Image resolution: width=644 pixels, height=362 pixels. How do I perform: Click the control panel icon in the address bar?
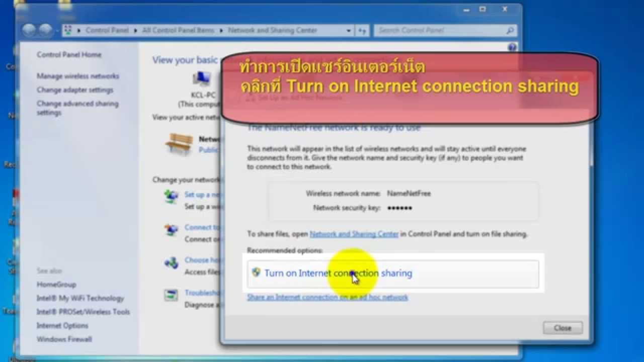coord(69,30)
